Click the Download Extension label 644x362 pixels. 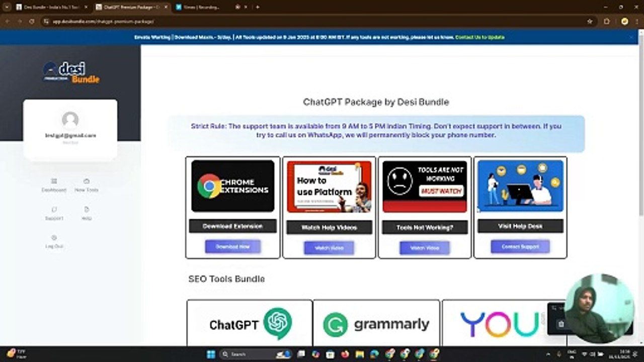click(x=232, y=226)
